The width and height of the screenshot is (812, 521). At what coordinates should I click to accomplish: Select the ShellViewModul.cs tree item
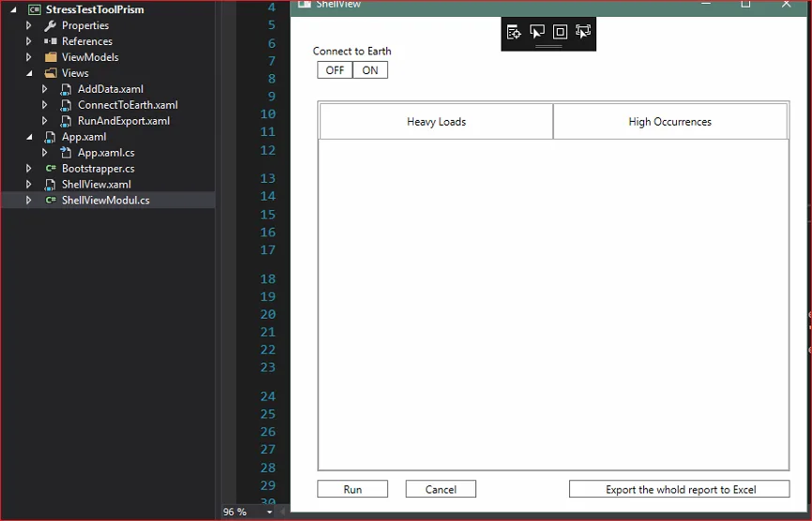click(x=108, y=201)
